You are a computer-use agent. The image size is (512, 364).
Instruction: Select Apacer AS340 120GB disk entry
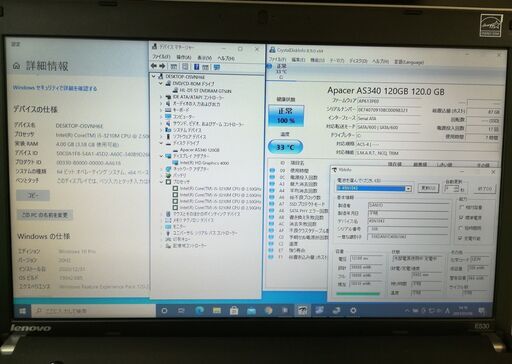coord(196,150)
